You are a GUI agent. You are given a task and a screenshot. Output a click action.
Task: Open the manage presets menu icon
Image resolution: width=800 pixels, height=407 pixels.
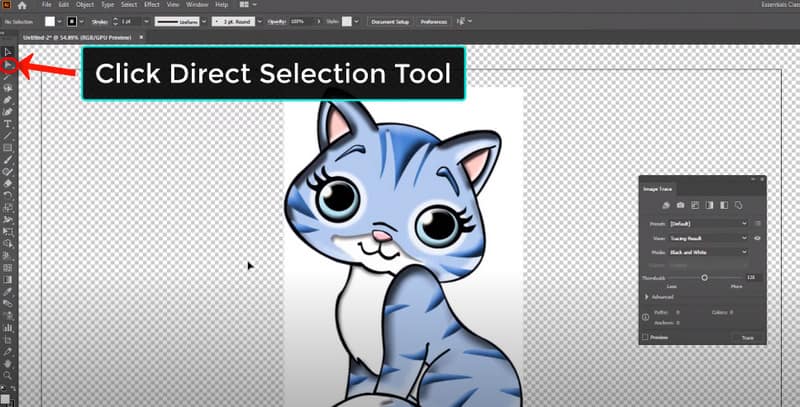click(x=758, y=223)
